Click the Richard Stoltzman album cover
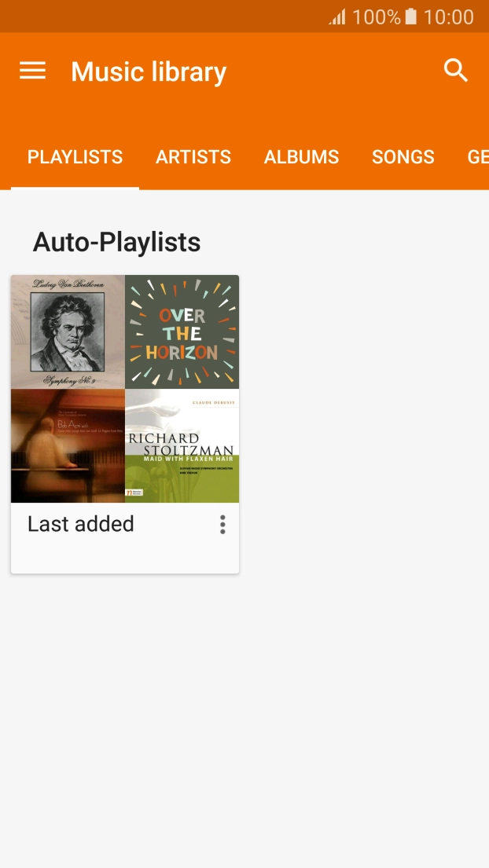The width and height of the screenshot is (489, 868). click(x=182, y=445)
